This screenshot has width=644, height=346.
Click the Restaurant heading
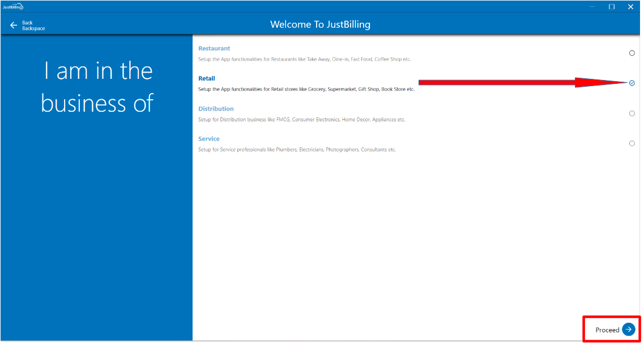click(214, 49)
